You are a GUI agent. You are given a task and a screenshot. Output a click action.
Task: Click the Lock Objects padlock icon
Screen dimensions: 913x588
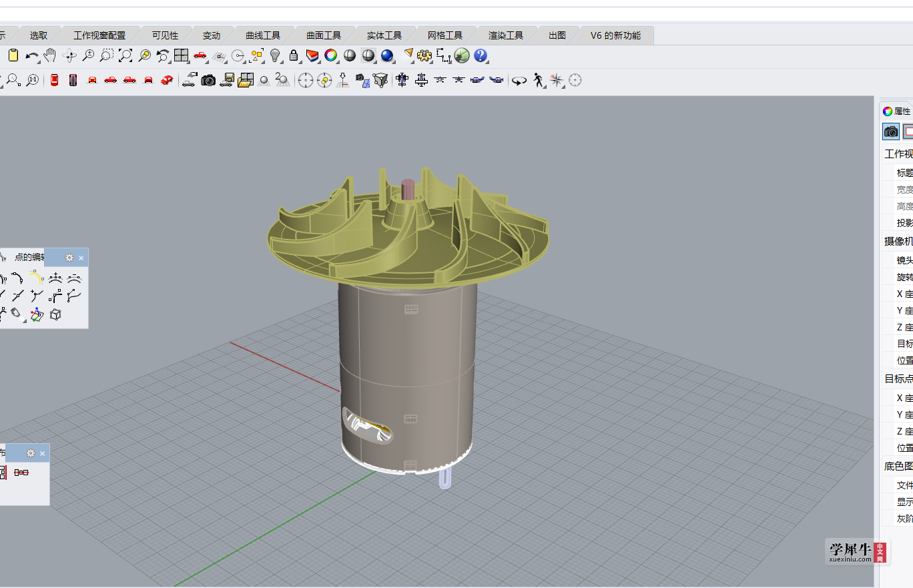[x=294, y=55]
